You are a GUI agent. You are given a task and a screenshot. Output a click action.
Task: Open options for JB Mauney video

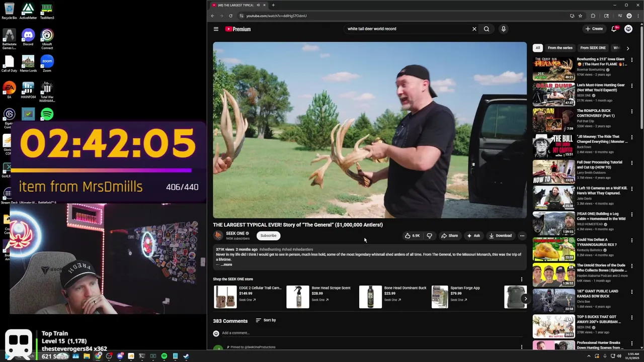tap(632, 137)
